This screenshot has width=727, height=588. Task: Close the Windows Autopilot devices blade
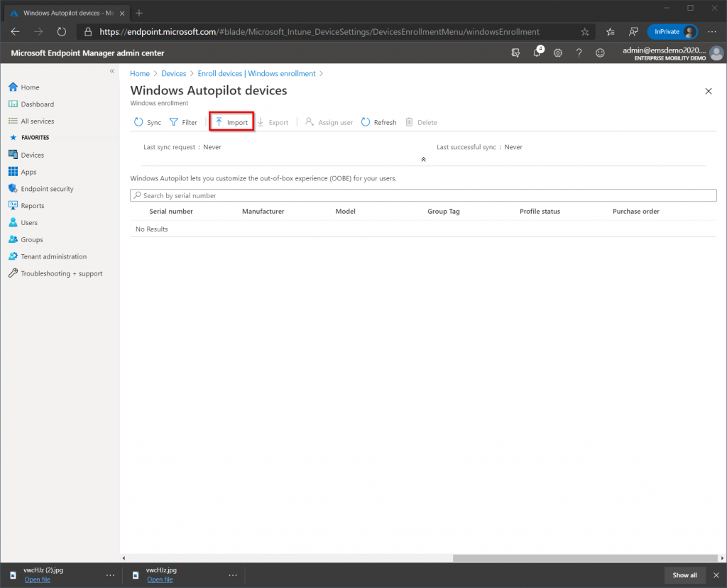pos(709,92)
